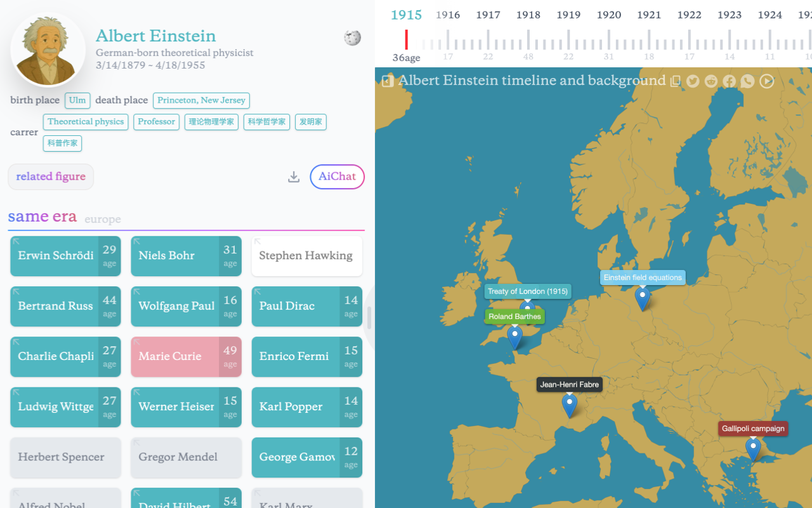Open Einstein's Wikipedia page via globe icon

[x=352, y=37]
